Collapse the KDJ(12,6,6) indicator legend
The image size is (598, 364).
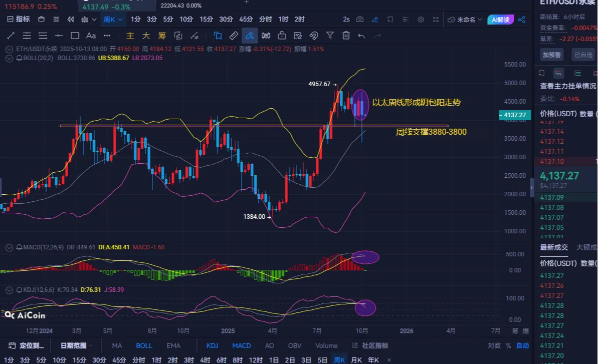pyautogui.click(x=9, y=290)
